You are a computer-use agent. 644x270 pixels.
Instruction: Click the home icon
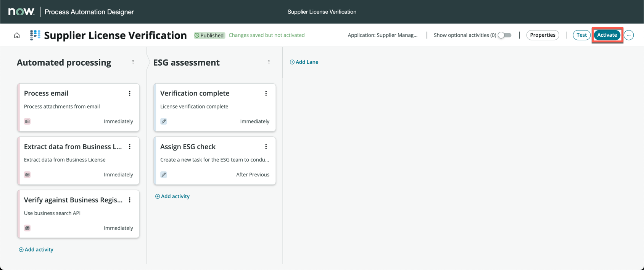17,36
